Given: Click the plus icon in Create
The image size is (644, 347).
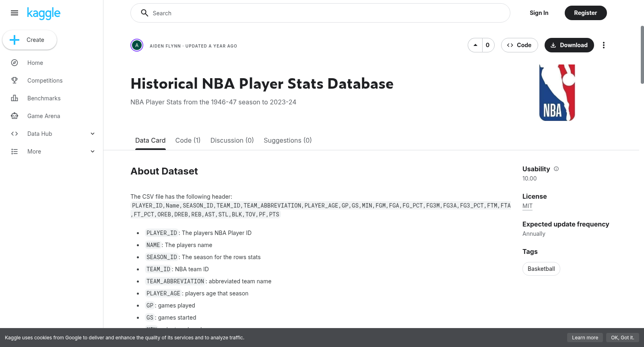Looking at the screenshot, I should pyautogui.click(x=14, y=40).
